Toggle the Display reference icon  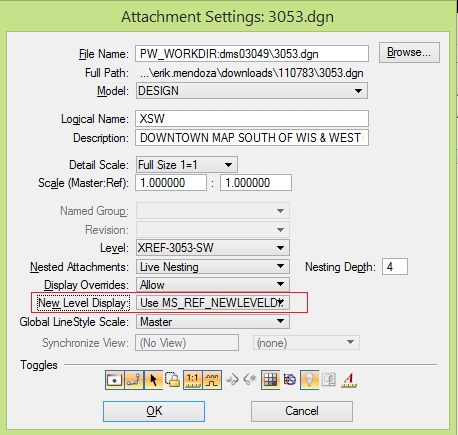tap(114, 380)
